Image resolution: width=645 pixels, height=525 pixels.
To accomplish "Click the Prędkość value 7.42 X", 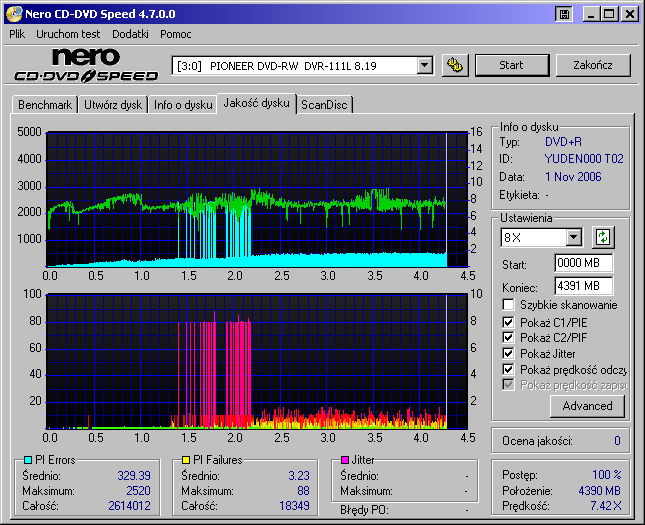I will point(606,506).
